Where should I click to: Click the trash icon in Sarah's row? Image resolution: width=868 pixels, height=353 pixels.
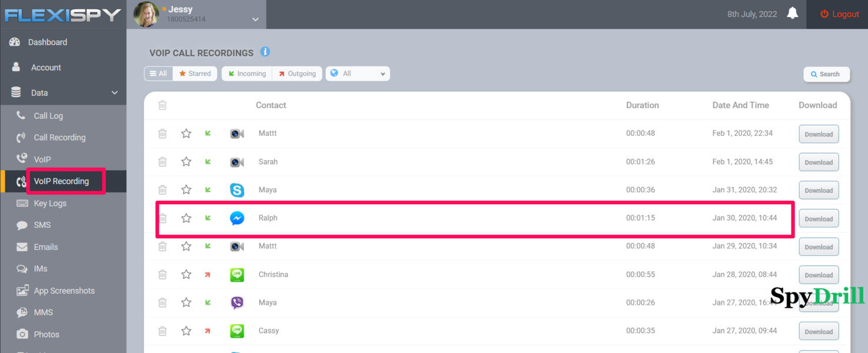click(x=162, y=162)
